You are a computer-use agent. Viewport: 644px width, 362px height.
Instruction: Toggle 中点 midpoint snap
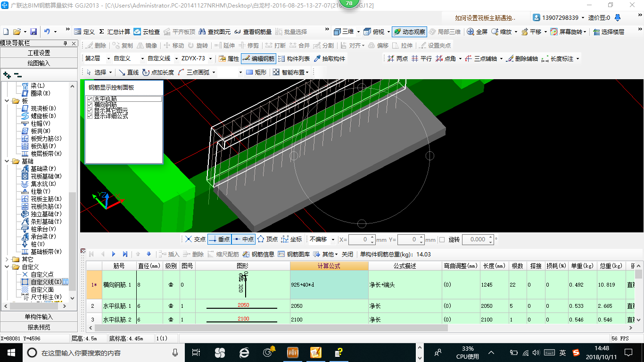point(243,239)
